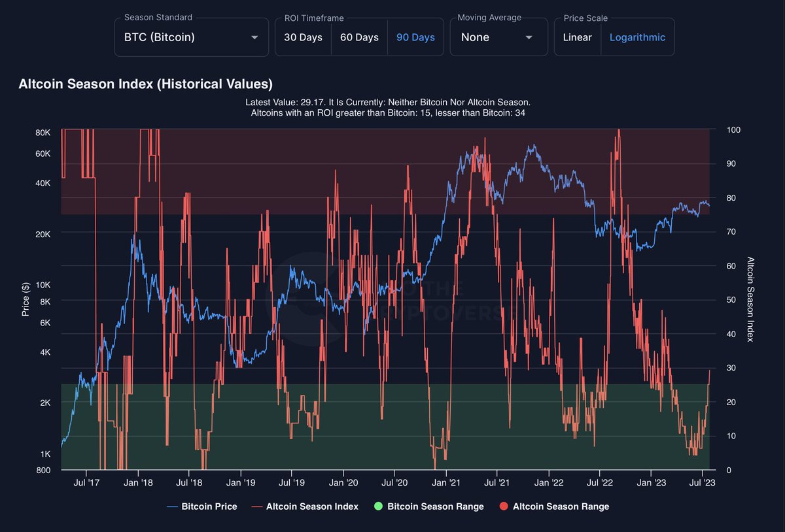This screenshot has width=785, height=532.
Task: Click the Jul '21 x-axis label
Action: pos(497,483)
